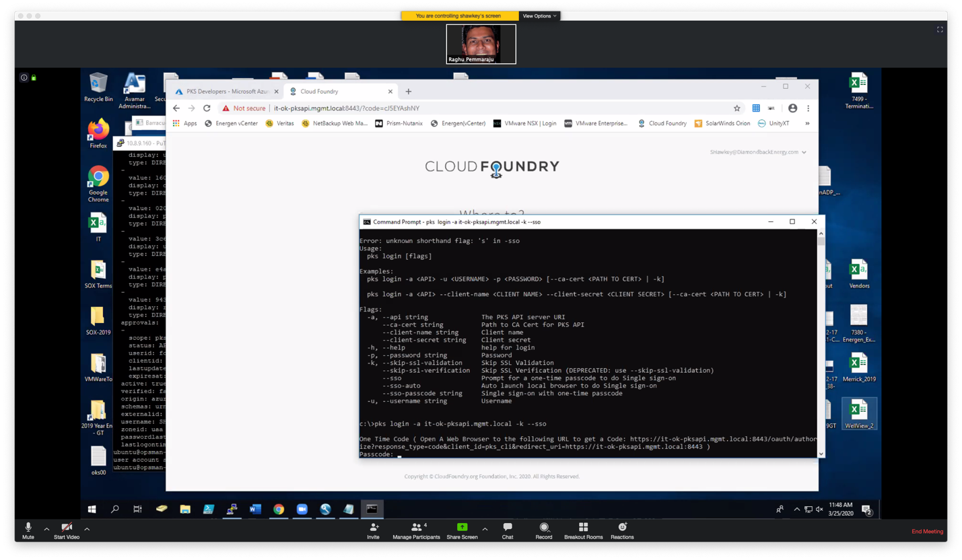Click the Cloud Foundry logo
Viewport: 962px width, 560px height.
click(x=492, y=168)
